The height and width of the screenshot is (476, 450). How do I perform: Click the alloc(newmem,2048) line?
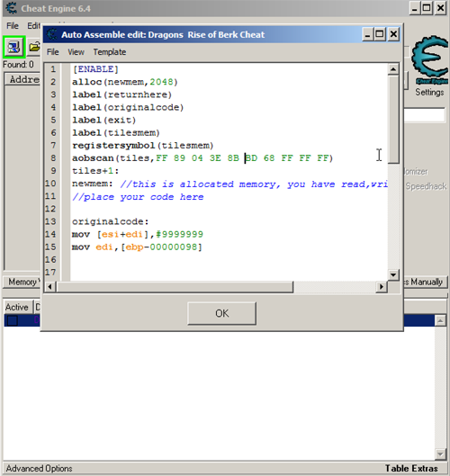pyautogui.click(x=125, y=82)
